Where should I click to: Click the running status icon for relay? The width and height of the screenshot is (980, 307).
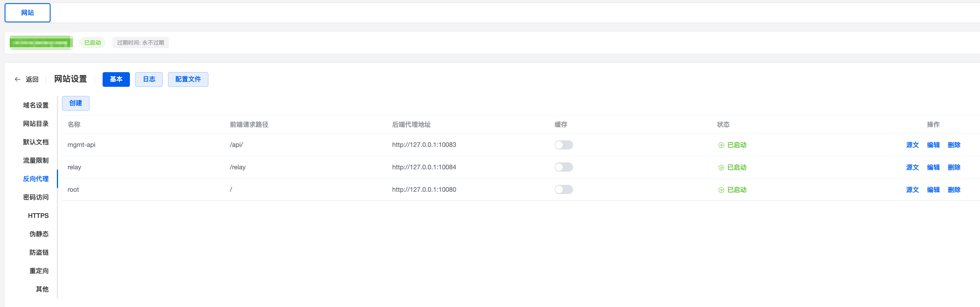[721, 167]
